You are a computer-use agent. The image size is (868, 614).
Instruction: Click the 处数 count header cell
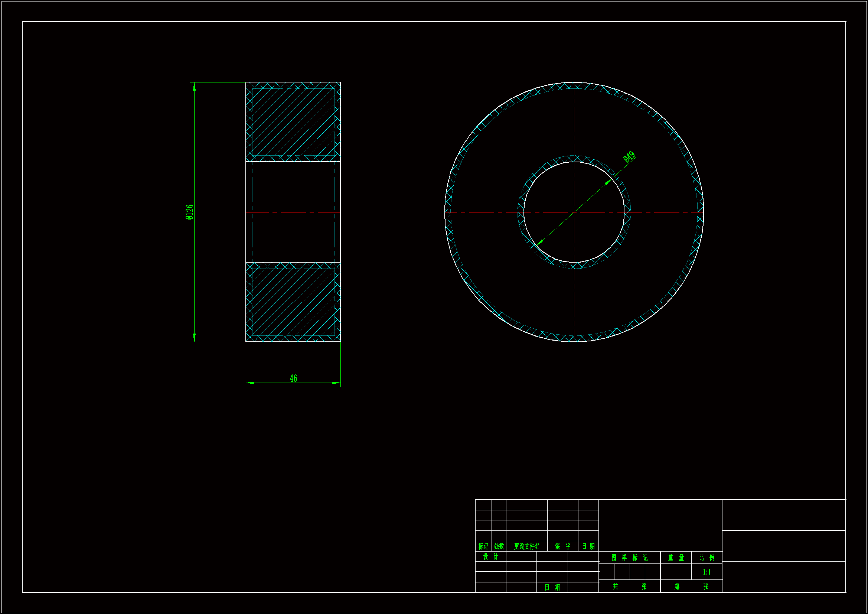499,546
